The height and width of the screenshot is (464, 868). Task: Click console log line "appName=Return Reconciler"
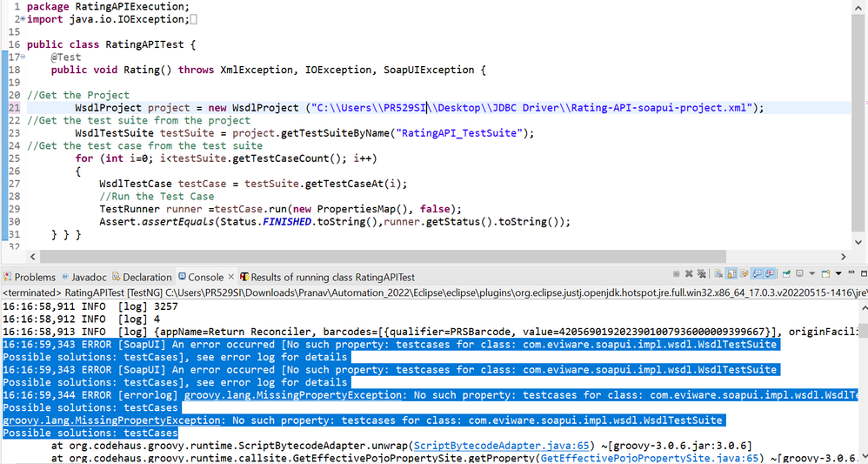pos(431,332)
